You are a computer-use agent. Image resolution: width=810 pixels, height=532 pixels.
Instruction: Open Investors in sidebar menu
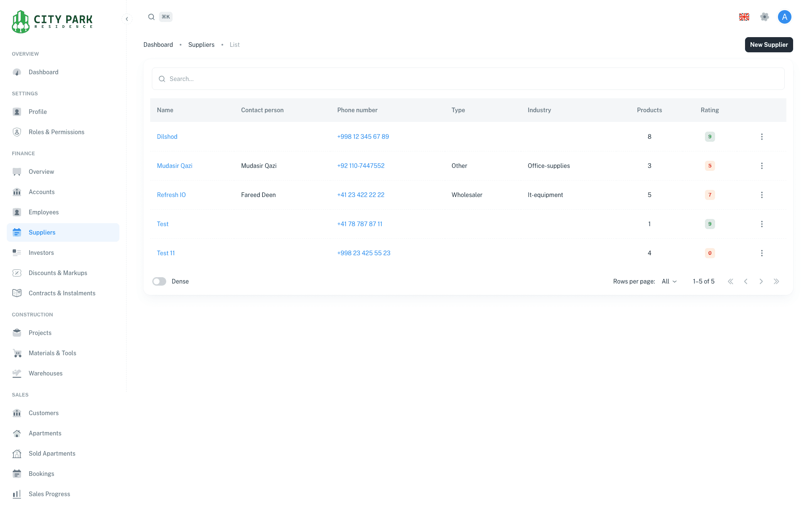[x=41, y=253]
